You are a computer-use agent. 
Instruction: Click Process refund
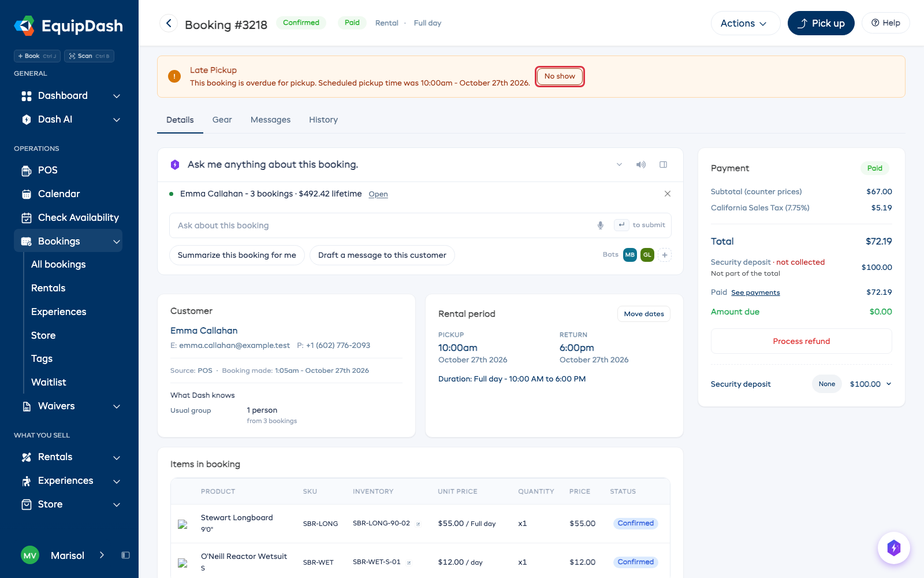801,341
